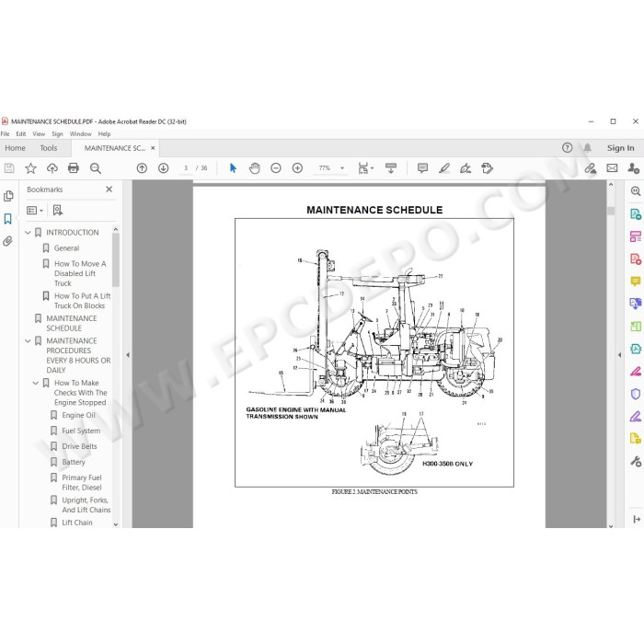The height and width of the screenshot is (644, 644).
Task: Jump to the Battery bookmark
Action: (74, 462)
